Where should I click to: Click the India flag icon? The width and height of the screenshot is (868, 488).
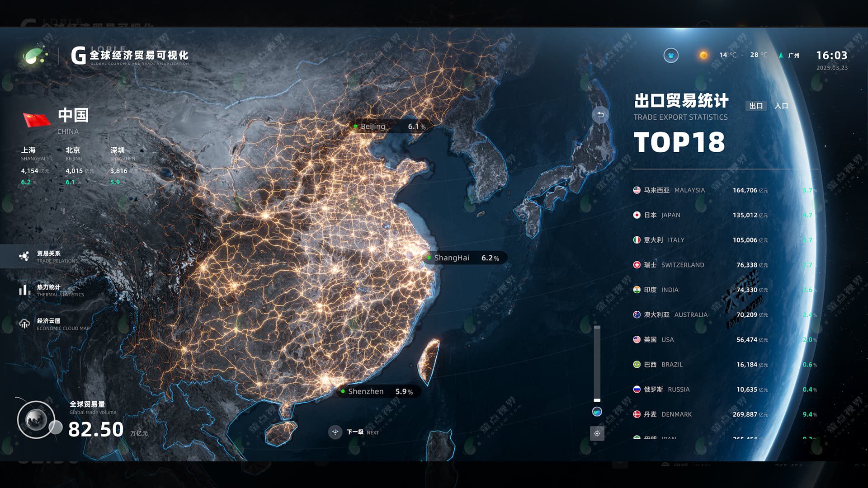tap(637, 290)
